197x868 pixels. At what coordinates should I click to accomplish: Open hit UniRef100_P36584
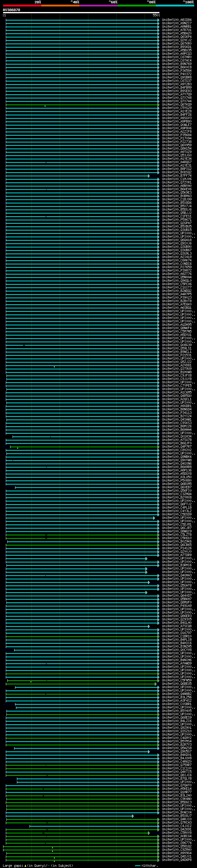tap(176, 71)
